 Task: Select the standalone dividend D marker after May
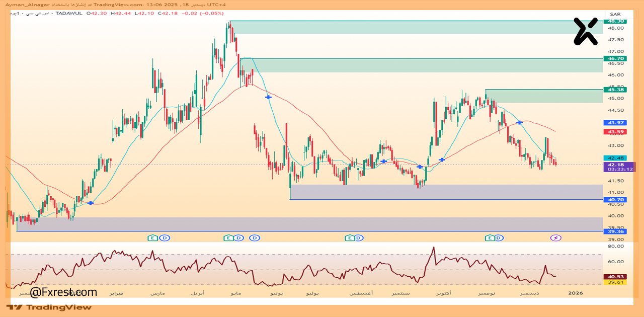tap(255, 237)
